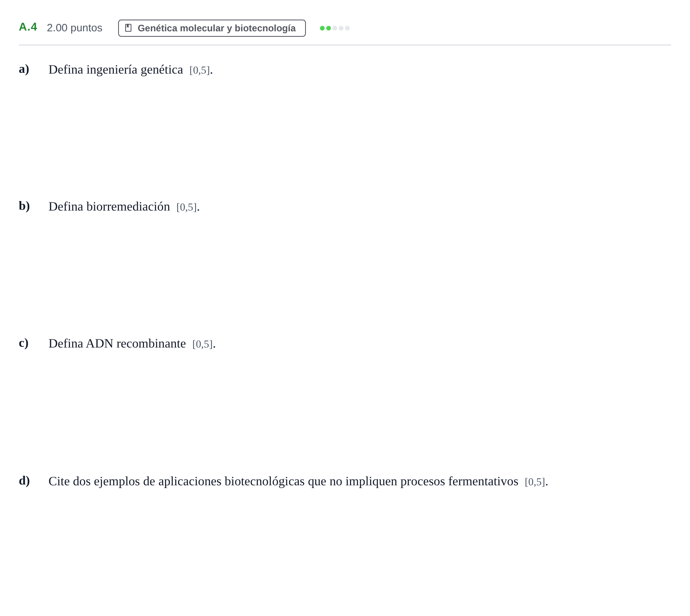Viewport: 690px width, 616px height.
Task: Select question text Defina biorremediación
Action: coord(109,207)
